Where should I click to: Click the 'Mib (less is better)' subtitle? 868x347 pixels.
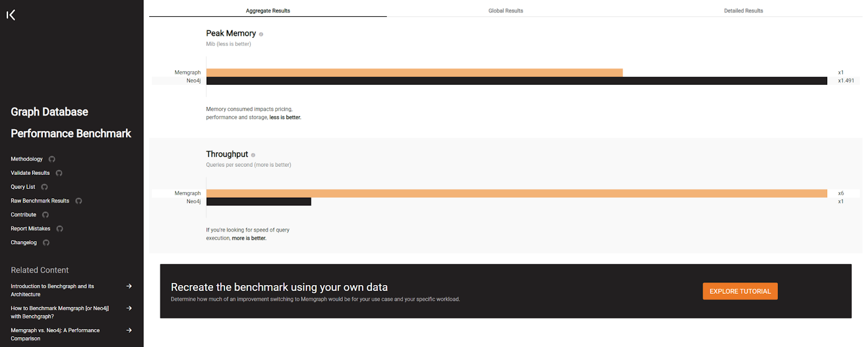tap(228, 44)
